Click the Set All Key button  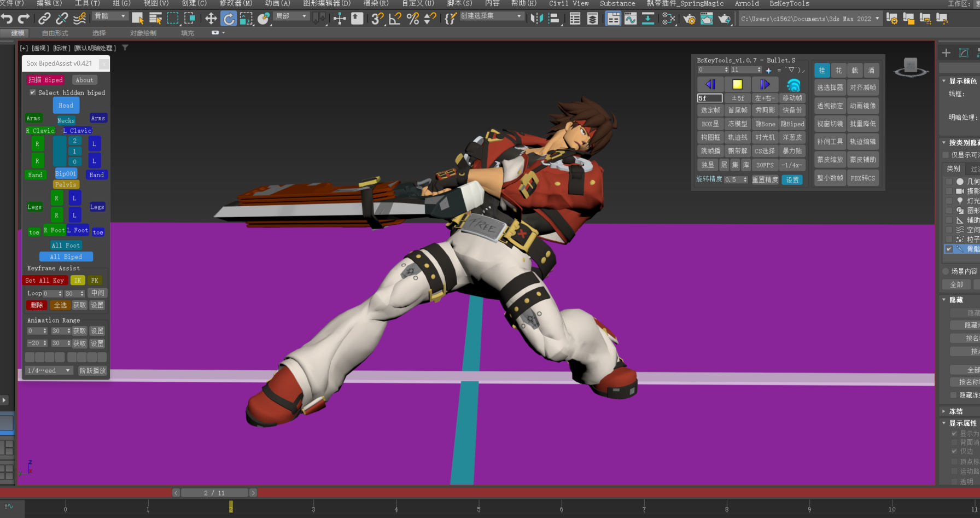point(45,281)
